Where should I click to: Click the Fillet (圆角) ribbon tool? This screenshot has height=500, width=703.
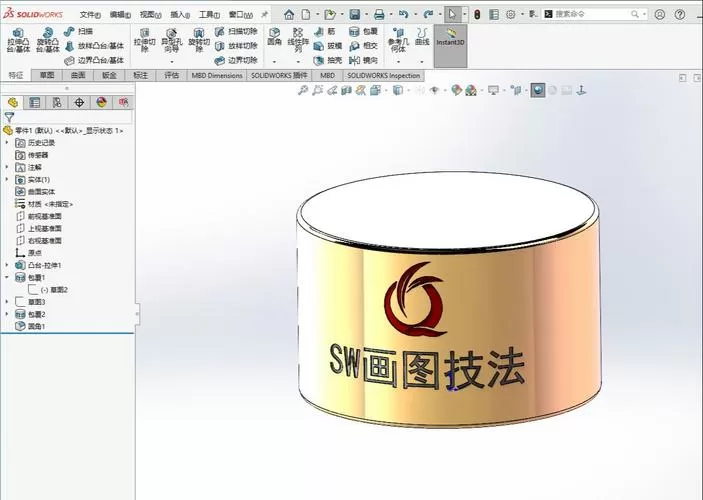pos(274,37)
